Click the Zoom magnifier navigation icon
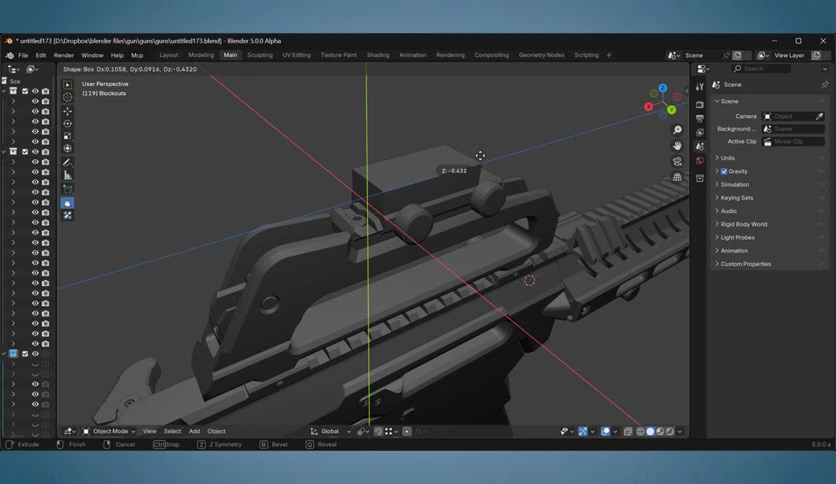 [x=677, y=130]
